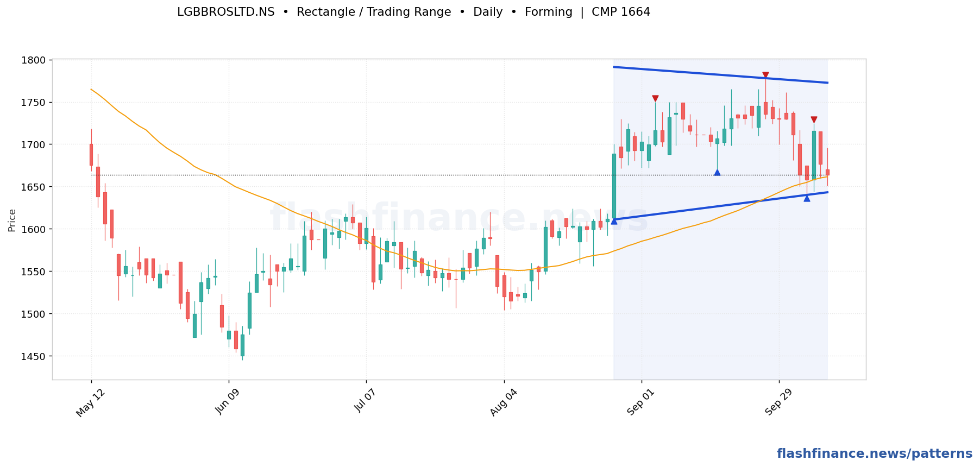Select the Sep 01 date label

coord(640,402)
